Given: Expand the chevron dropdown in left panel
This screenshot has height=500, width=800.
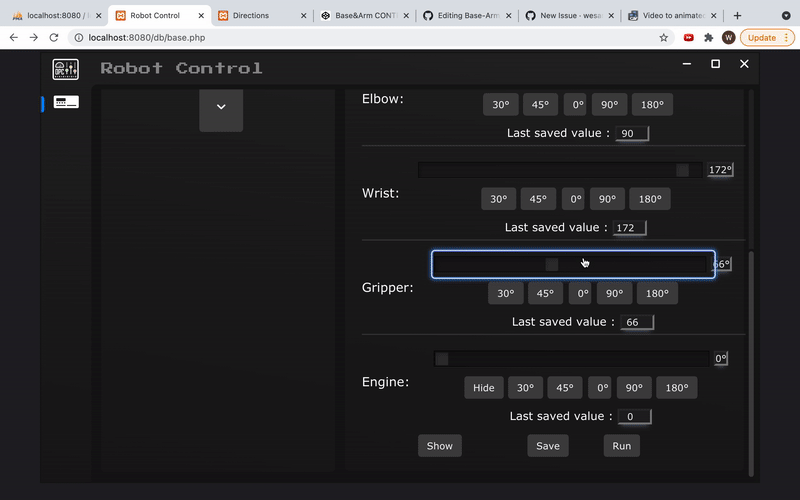Looking at the screenshot, I should (221, 107).
